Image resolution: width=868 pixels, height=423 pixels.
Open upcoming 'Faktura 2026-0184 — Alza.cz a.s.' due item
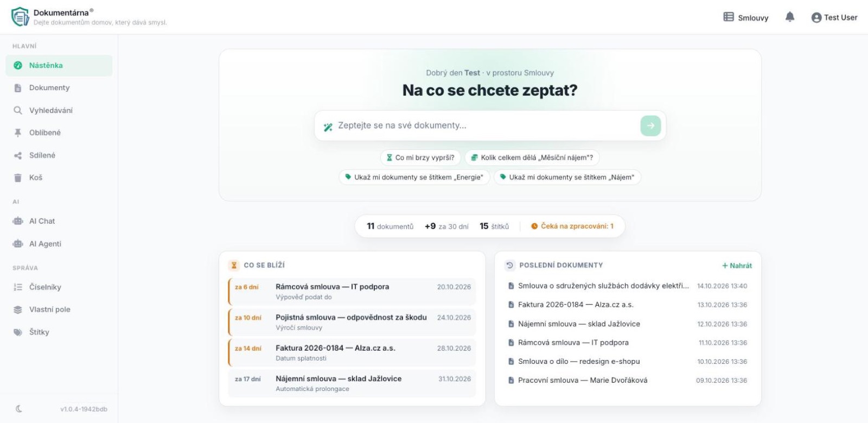[352, 353]
